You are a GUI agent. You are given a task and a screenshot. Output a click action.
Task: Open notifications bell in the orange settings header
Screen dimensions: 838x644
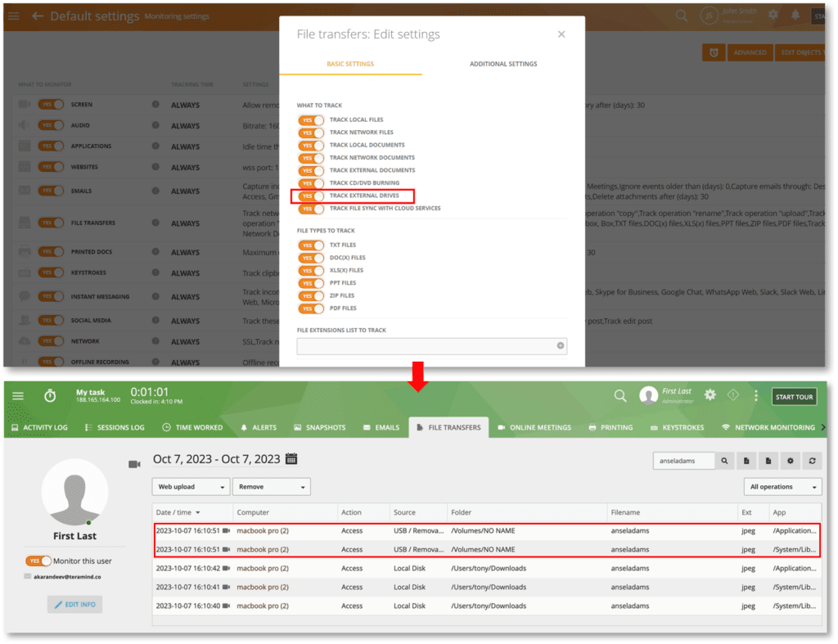click(x=795, y=15)
